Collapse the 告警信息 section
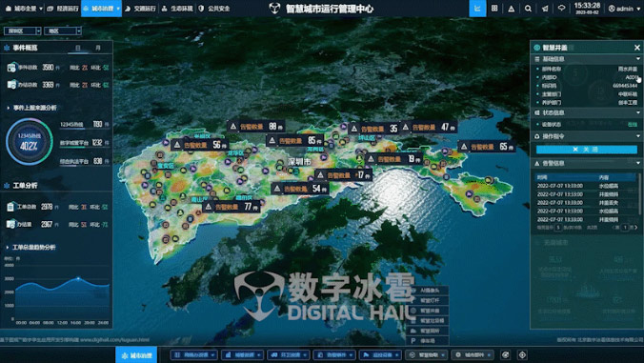This screenshot has width=644, height=363. tap(638, 163)
